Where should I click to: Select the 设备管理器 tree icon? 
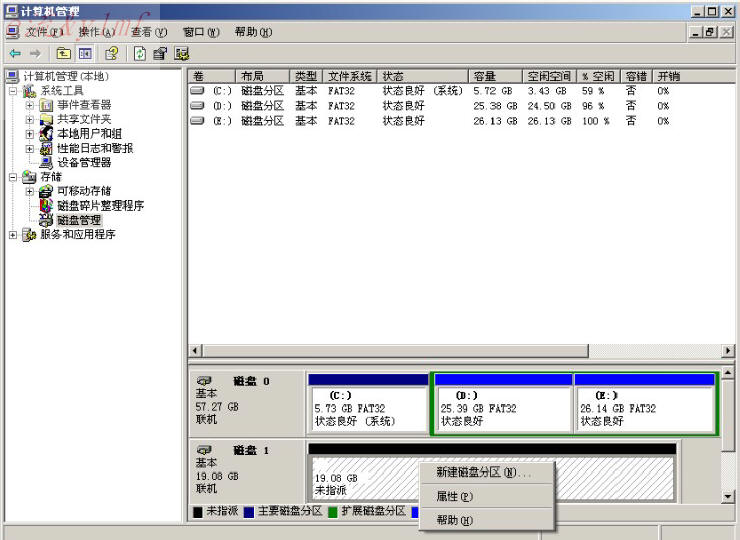[46, 162]
